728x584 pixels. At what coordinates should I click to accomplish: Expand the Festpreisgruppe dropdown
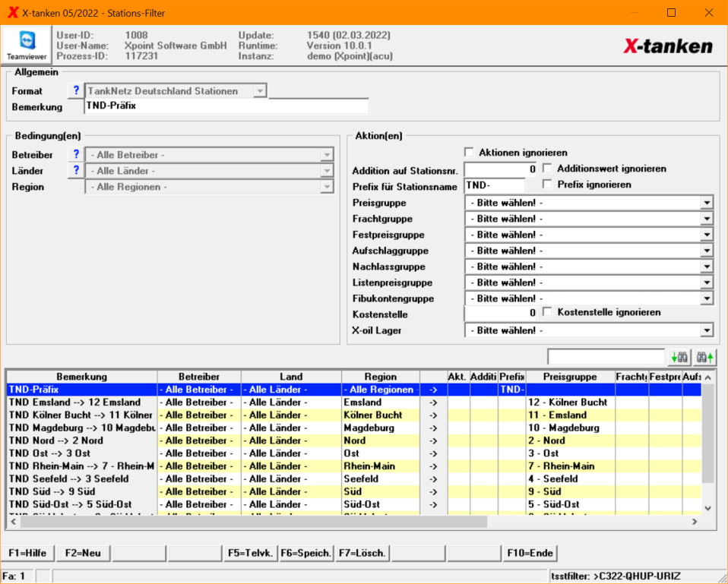click(x=707, y=235)
